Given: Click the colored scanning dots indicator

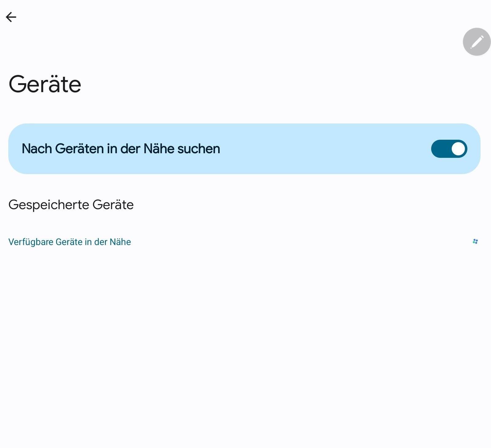Looking at the screenshot, I should [x=475, y=242].
